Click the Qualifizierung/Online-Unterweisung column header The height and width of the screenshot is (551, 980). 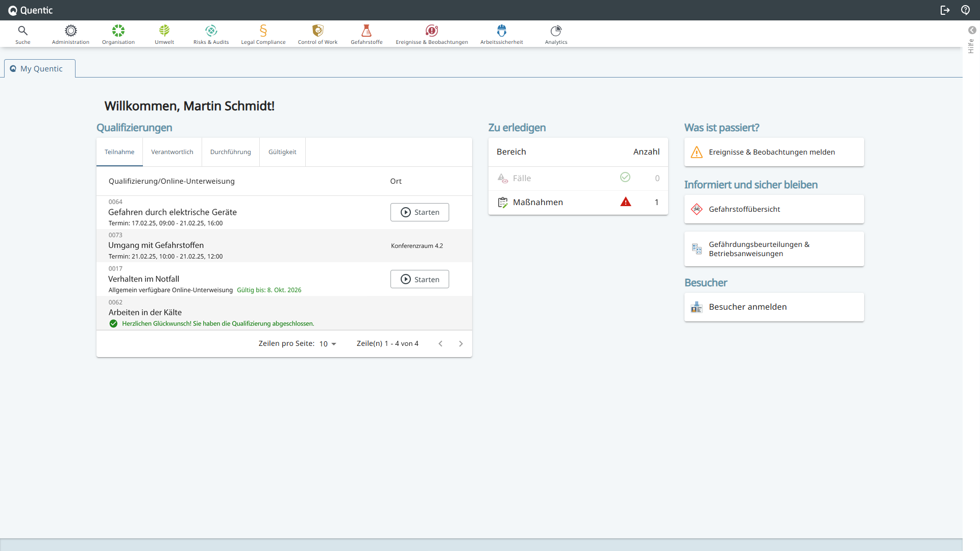(x=171, y=181)
